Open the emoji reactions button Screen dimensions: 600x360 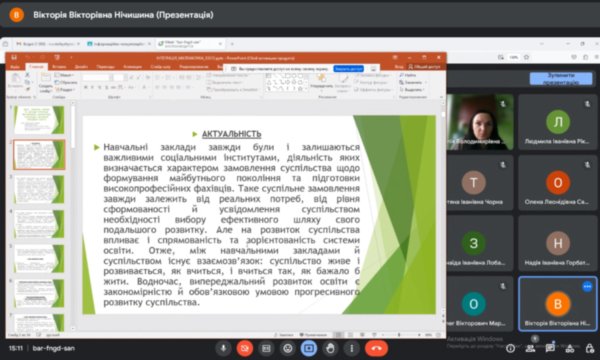(288, 348)
